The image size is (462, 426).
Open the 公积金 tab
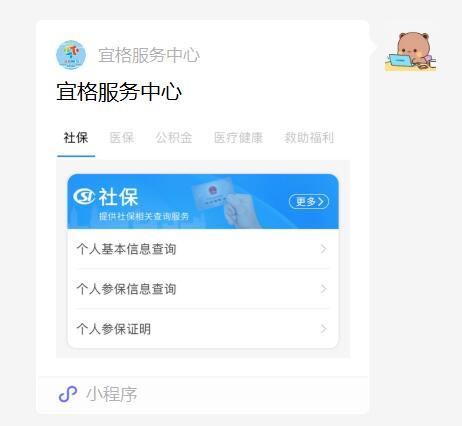point(174,137)
